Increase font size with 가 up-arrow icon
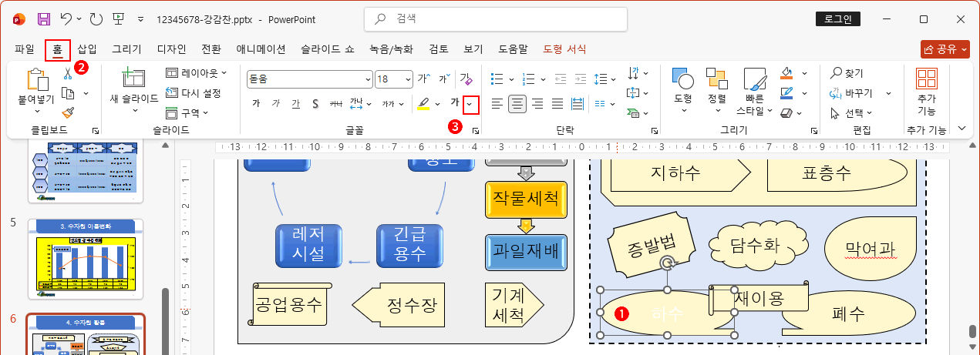This screenshot has width=980, height=355. click(x=423, y=79)
